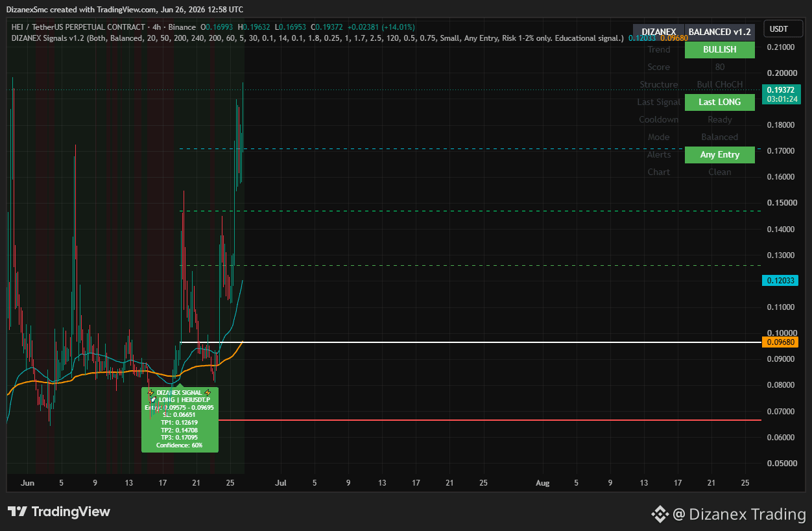812x531 pixels.
Task: Click the right lightning bolt in the signal label
Action: (208, 393)
